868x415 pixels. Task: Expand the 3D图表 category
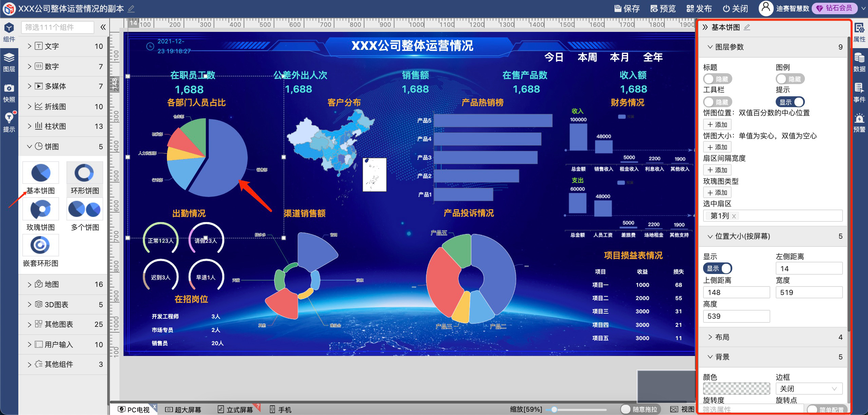(63, 304)
